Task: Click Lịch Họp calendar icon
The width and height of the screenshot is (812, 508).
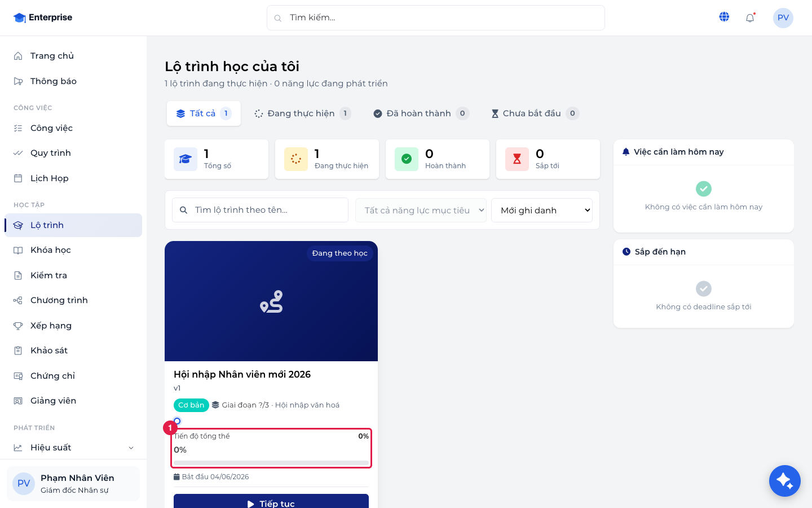Action: click(x=18, y=178)
